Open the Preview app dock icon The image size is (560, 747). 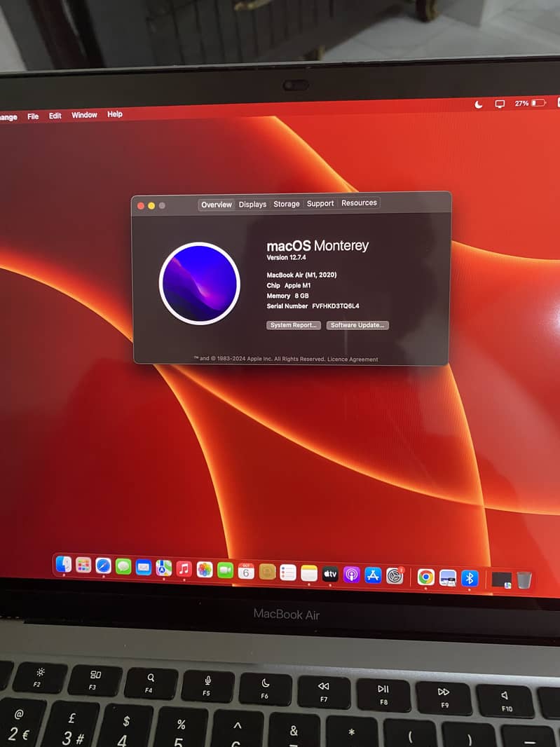pos(448,578)
